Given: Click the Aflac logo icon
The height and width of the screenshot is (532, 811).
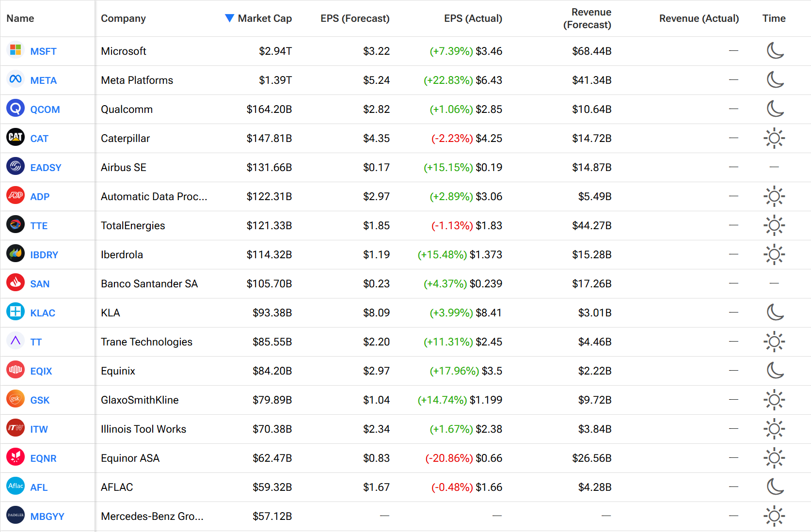Looking at the screenshot, I should (x=16, y=486).
